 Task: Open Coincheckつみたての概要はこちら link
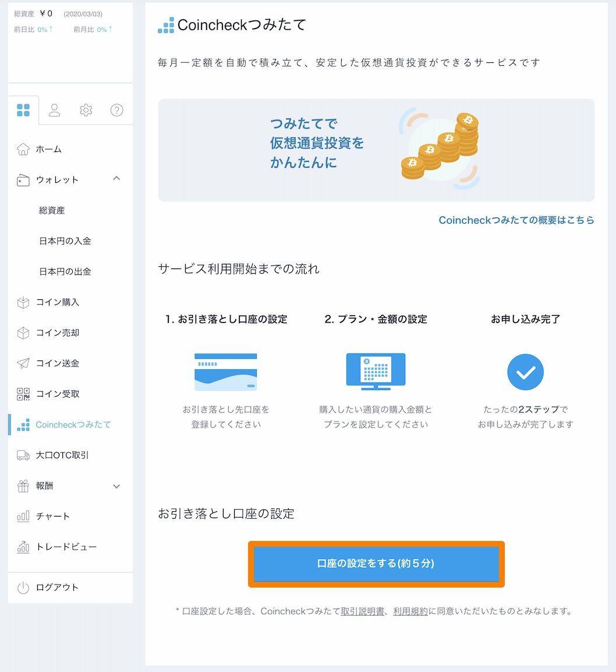516,220
